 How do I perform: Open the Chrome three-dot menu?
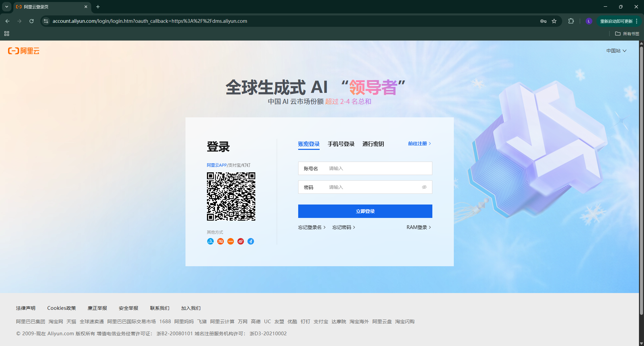tap(637, 21)
